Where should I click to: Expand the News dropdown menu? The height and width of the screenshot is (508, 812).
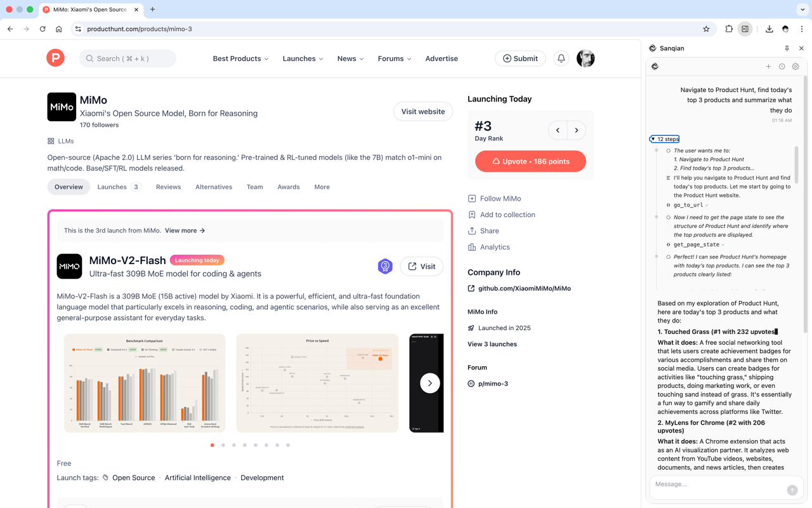pyautogui.click(x=350, y=58)
